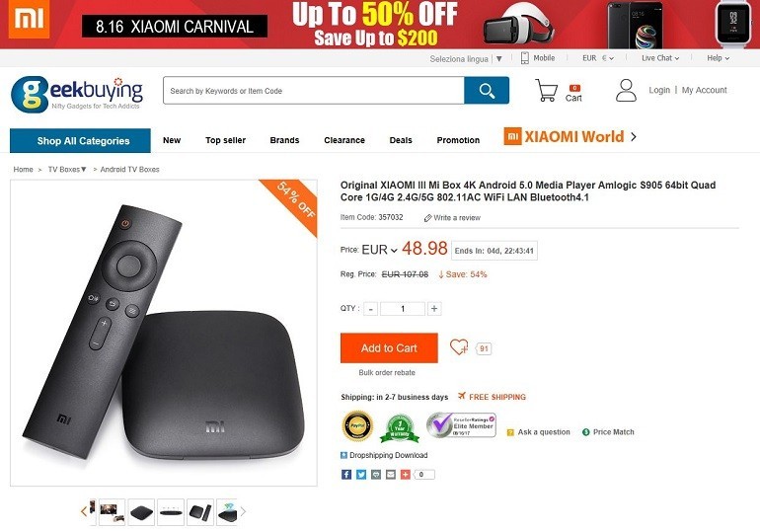760x532 pixels.
Task: Click the Geekbuying logo
Action: [77, 94]
